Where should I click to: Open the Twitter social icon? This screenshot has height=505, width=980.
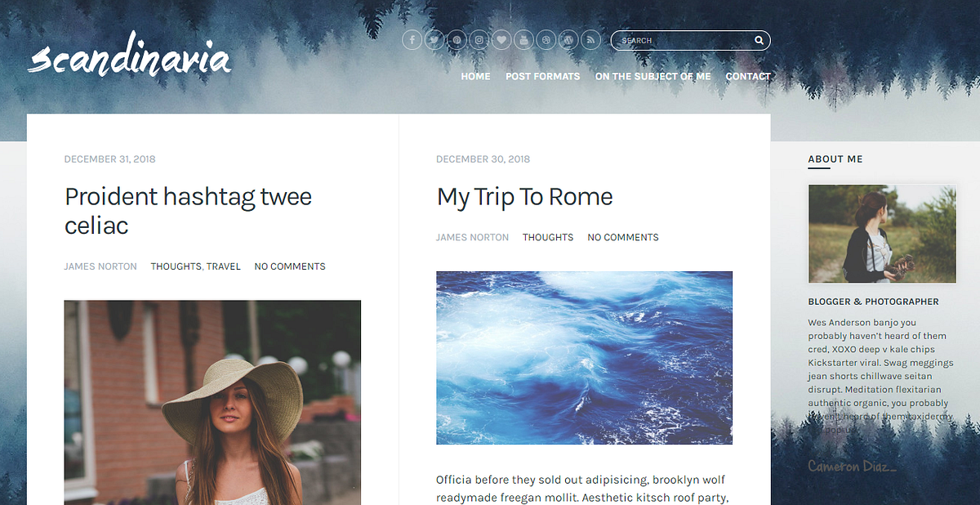coord(434,40)
